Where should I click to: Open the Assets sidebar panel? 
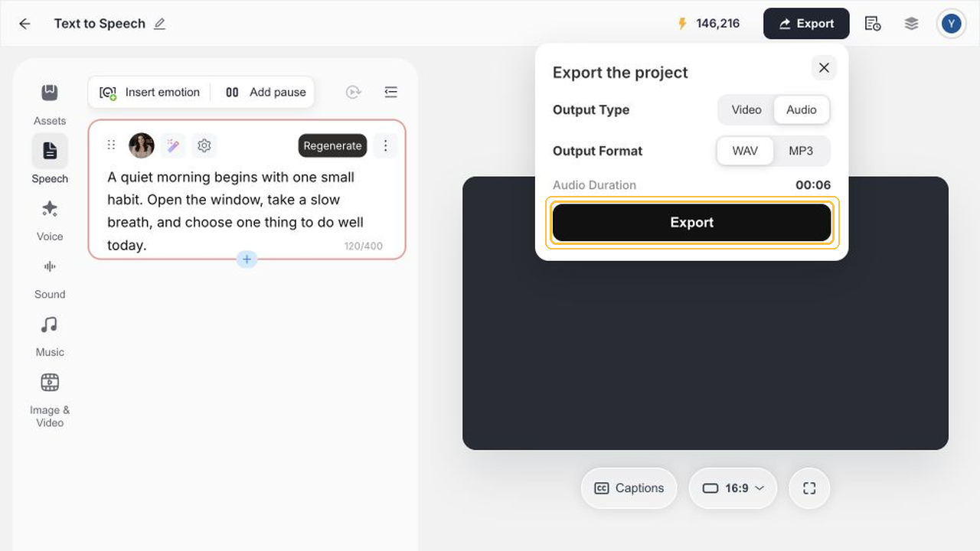tap(50, 104)
